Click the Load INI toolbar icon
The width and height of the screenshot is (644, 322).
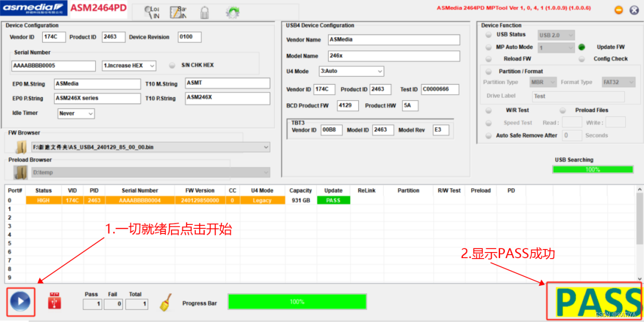tap(151, 12)
